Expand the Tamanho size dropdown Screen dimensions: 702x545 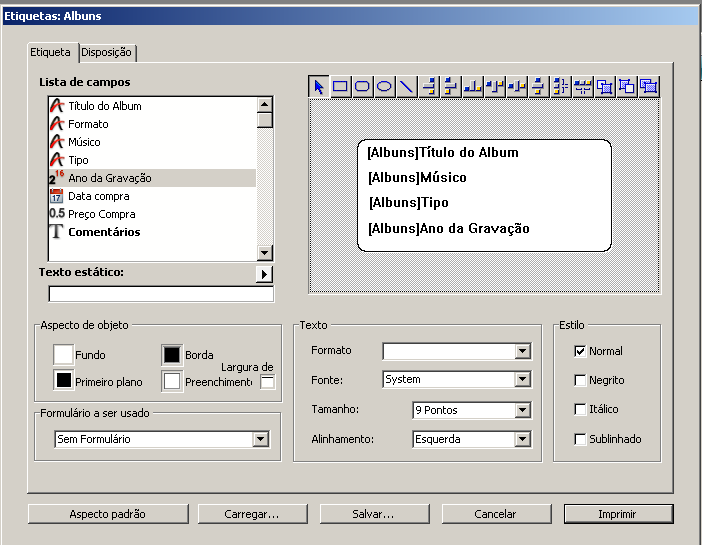(x=522, y=410)
